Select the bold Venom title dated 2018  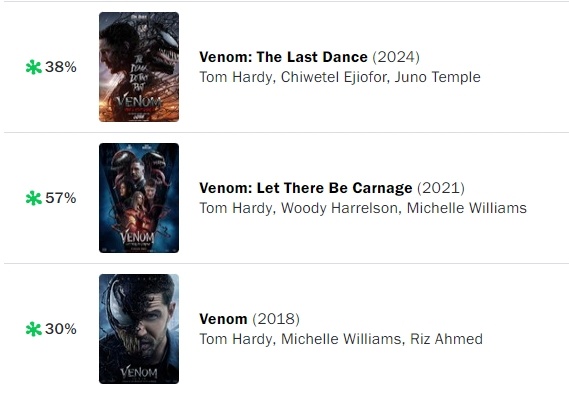pos(223,319)
